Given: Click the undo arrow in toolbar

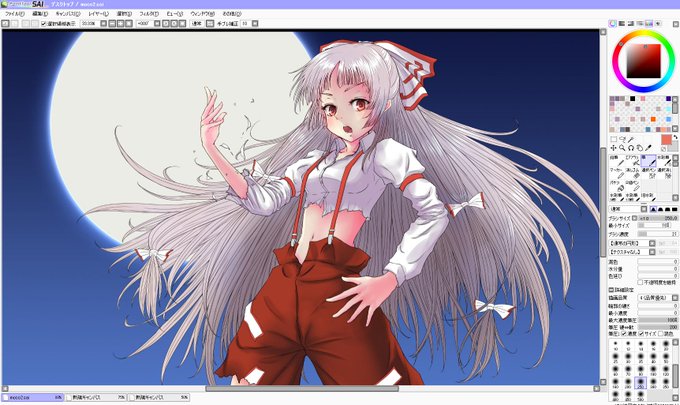Looking at the screenshot, I should point(5,24).
